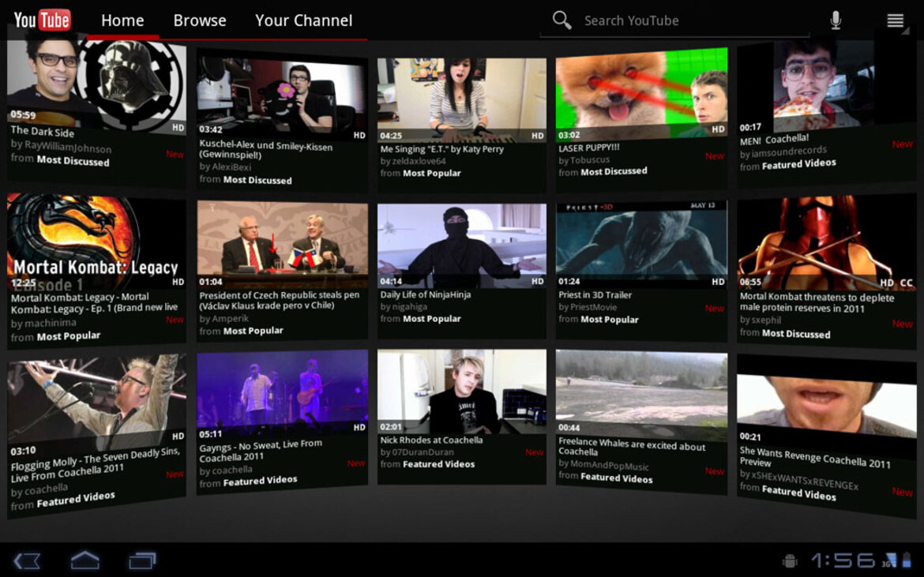This screenshot has width=924, height=577.
Task: Check the 3G signal status icon
Action: (888, 560)
